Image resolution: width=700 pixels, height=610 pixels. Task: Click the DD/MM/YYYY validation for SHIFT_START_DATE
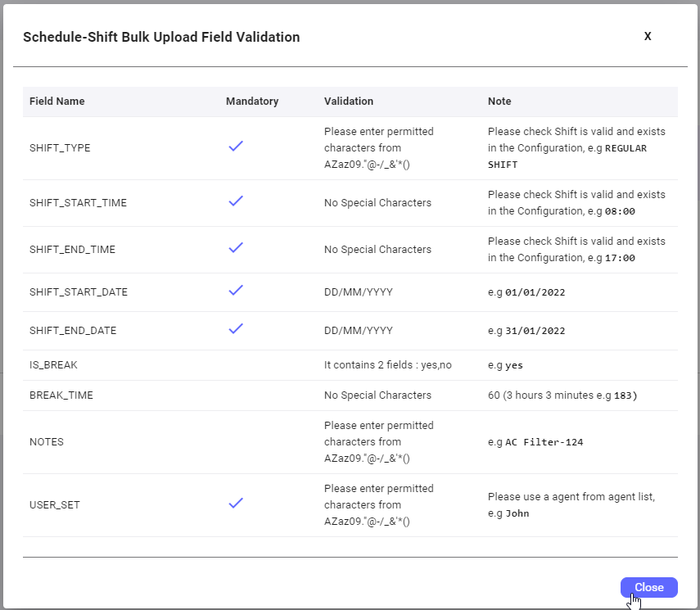click(359, 292)
